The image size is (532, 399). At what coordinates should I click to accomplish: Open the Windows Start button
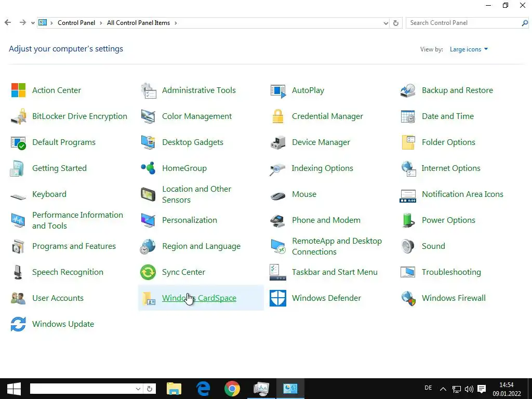[14, 389]
